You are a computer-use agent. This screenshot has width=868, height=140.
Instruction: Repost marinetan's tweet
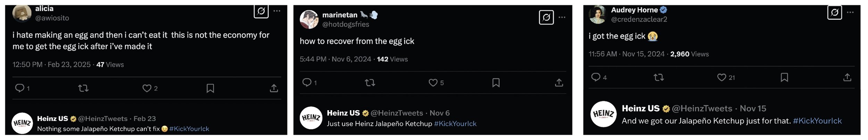point(370,82)
